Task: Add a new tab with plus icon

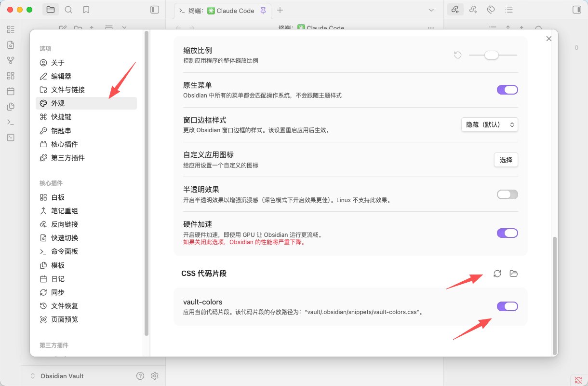Action: (x=280, y=10)
